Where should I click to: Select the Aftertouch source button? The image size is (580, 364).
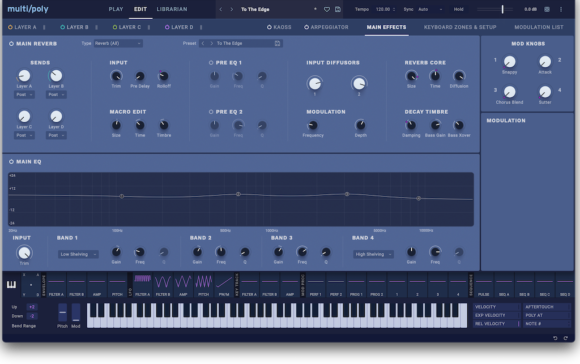[547, 307]
